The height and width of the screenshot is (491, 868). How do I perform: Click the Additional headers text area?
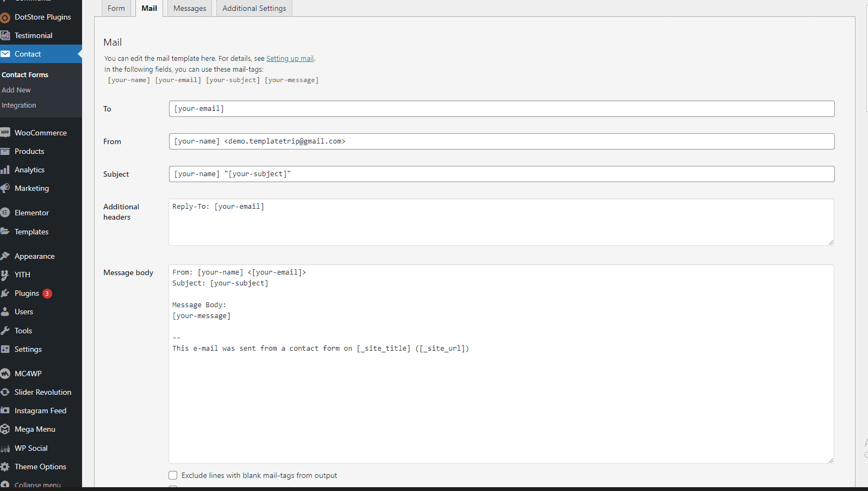(x=502, y=222)
